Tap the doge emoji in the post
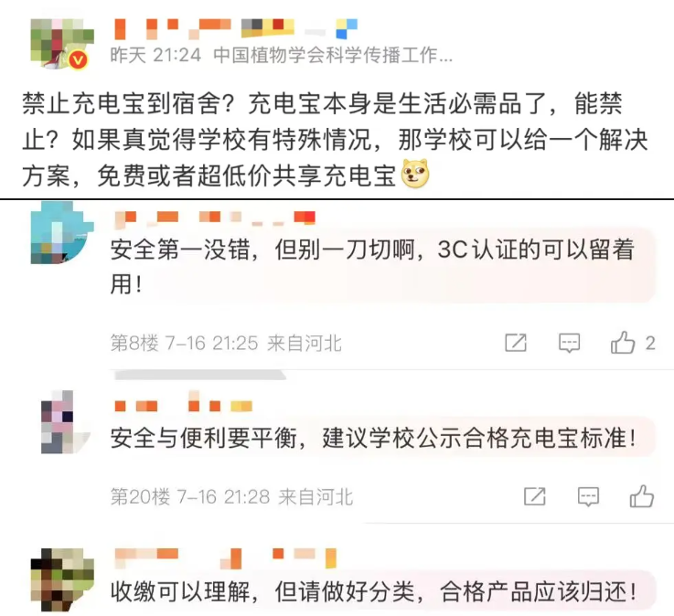 (415, 174)
